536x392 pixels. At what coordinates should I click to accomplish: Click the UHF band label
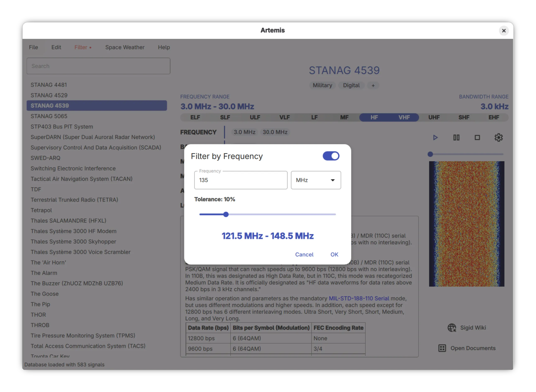(x=434, y=117)
